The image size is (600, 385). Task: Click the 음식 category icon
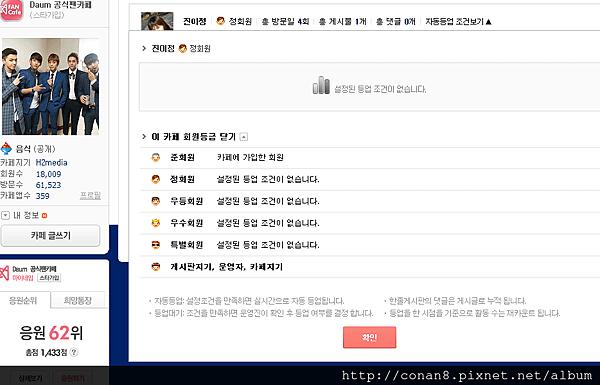(x=7, y=148)
